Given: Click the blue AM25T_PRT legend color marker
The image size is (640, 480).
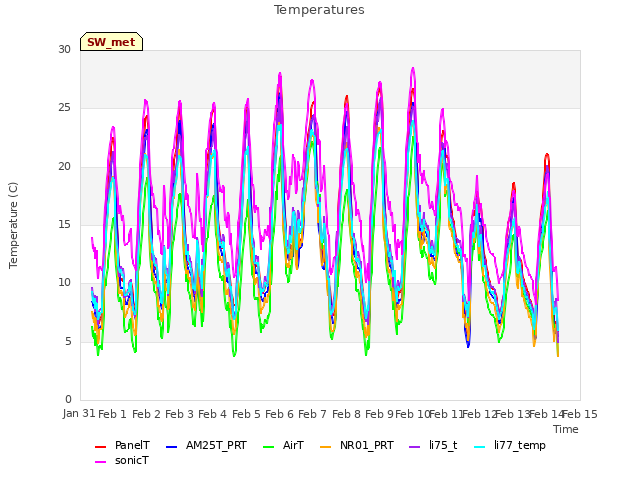Looking at the screenshot, I should [x=171, y=447].
